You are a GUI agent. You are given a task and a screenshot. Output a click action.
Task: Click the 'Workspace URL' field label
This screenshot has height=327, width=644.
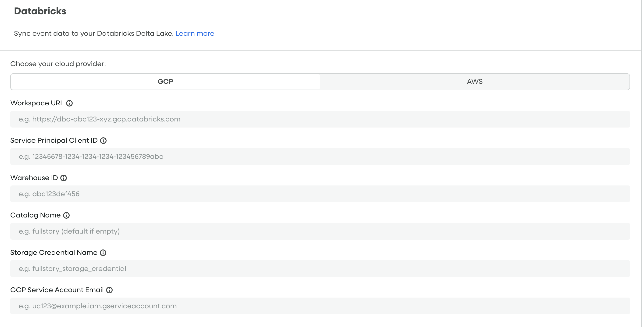point(37,103)
